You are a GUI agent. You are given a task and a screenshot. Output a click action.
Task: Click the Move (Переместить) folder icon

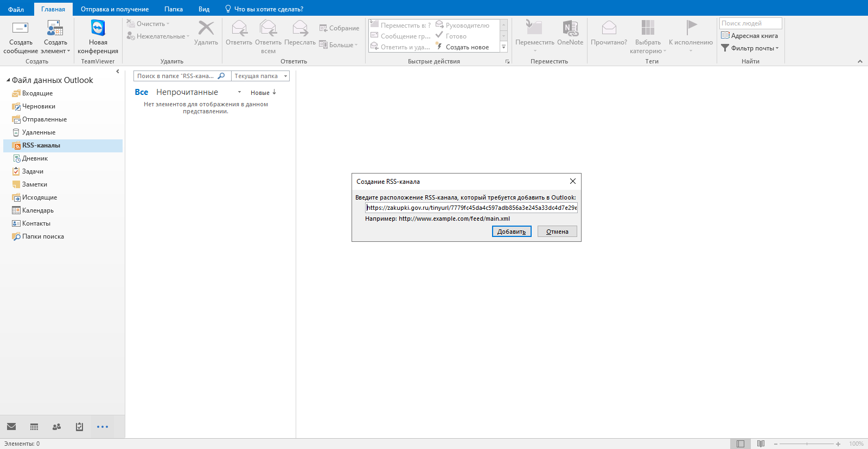(534, 28)
